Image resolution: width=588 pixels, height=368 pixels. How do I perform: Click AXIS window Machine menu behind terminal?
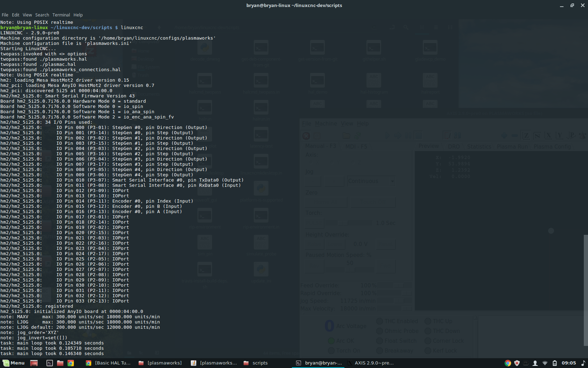(326, 123)
